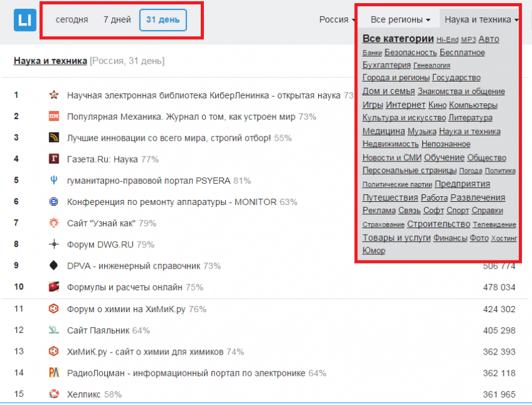532x405 pixels.
Task: Choose Знакомства и общение category
Action: [x=461, y=92]
